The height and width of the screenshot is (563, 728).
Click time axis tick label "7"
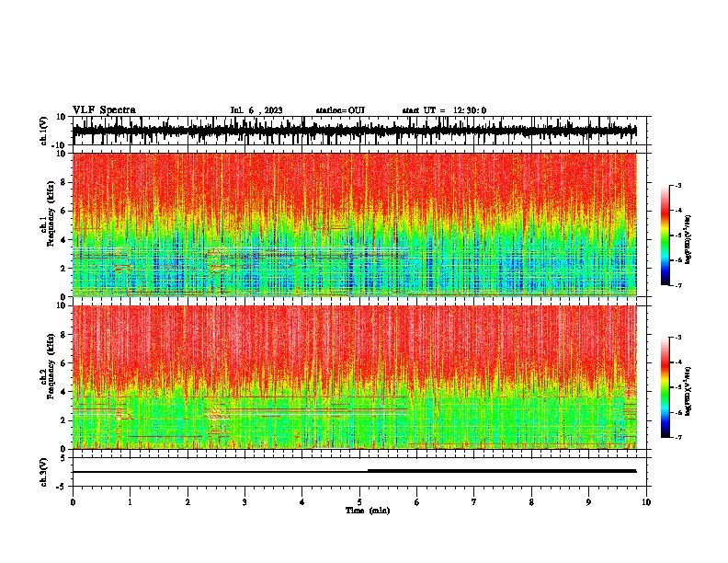tap(474, 502)
